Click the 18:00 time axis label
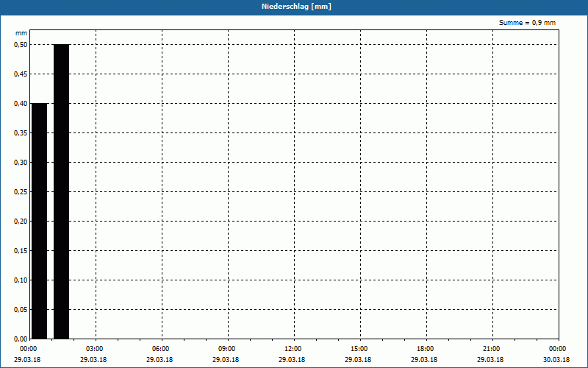Image resolution: width=588 pixels, height=368 pixels. tap(426, 349)
